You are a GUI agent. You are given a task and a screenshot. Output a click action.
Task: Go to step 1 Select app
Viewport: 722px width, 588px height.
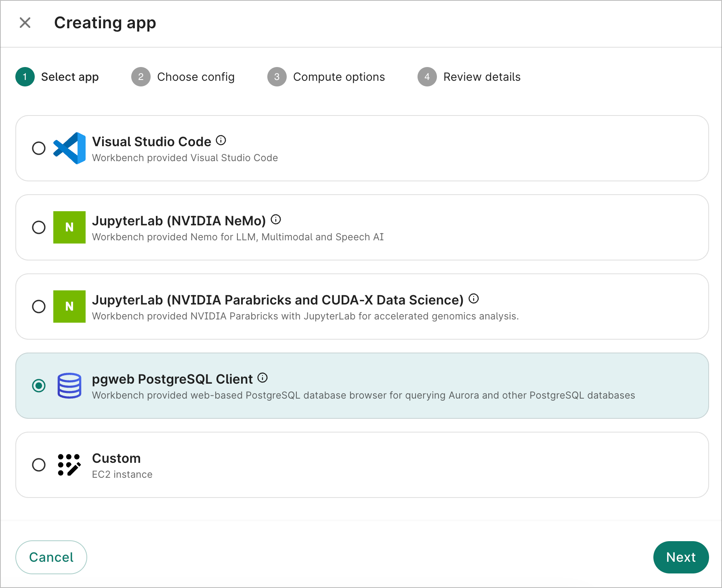pos(57,77)
